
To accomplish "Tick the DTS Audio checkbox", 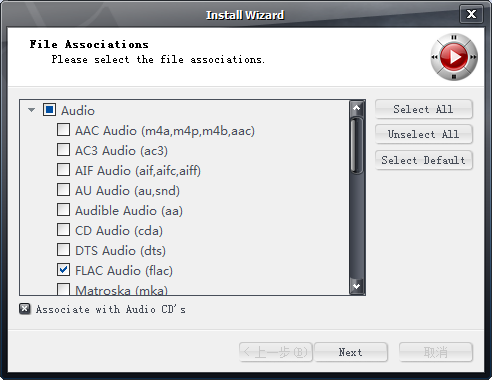I will (x=63, y=250).
